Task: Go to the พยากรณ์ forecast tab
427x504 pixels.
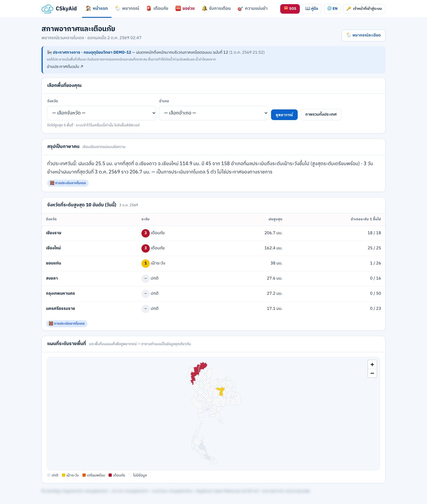Action: 127,9
